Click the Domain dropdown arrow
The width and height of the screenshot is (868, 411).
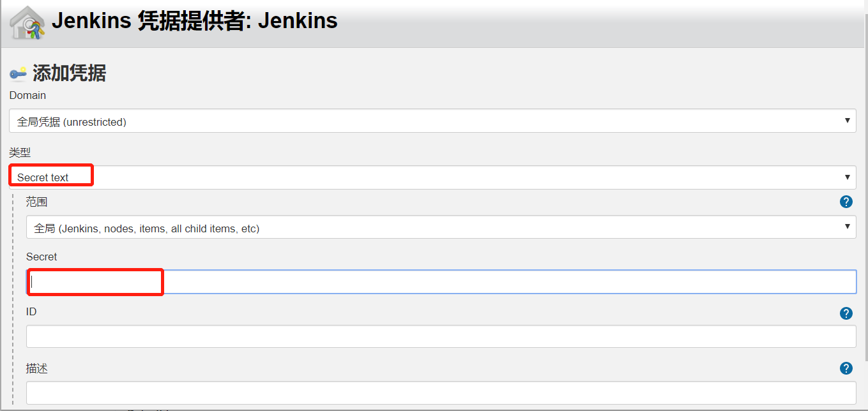point(848,121)
